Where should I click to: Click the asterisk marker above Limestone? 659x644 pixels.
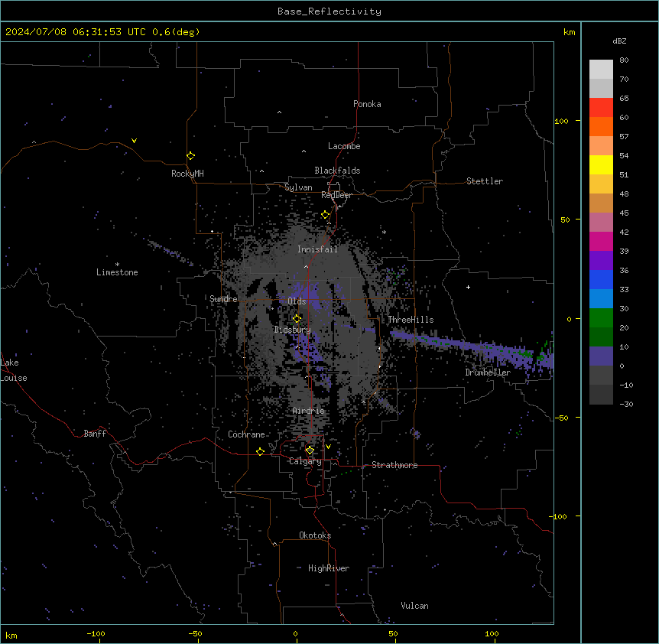pyautogui.click(x=117, y=265)
